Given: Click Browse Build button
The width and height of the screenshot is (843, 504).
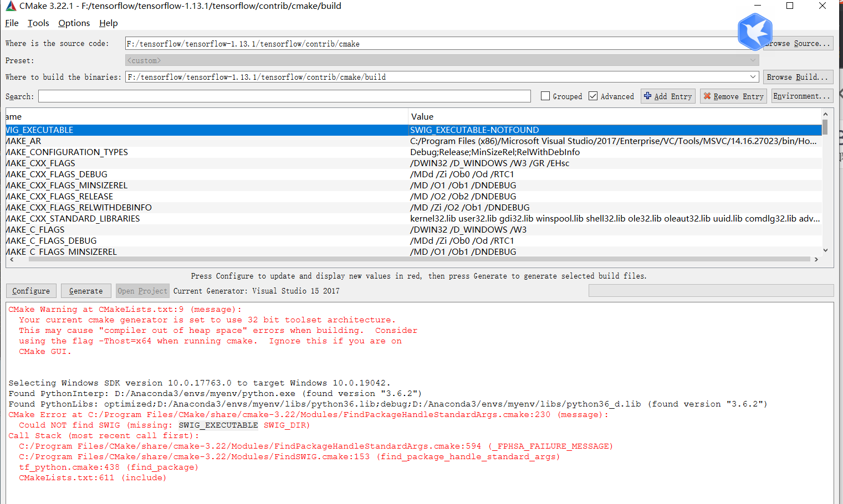Looking at the screenshot, I should [798, 77].
